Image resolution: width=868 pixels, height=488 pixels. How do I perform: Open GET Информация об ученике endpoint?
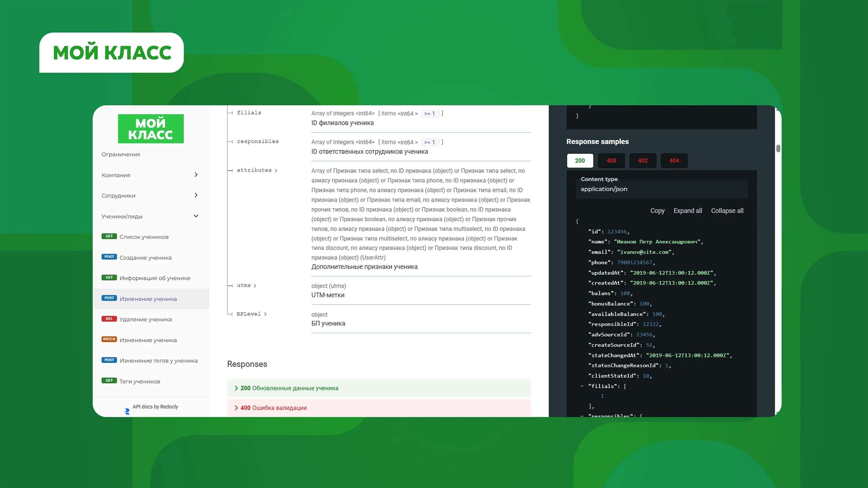[155, 278]
